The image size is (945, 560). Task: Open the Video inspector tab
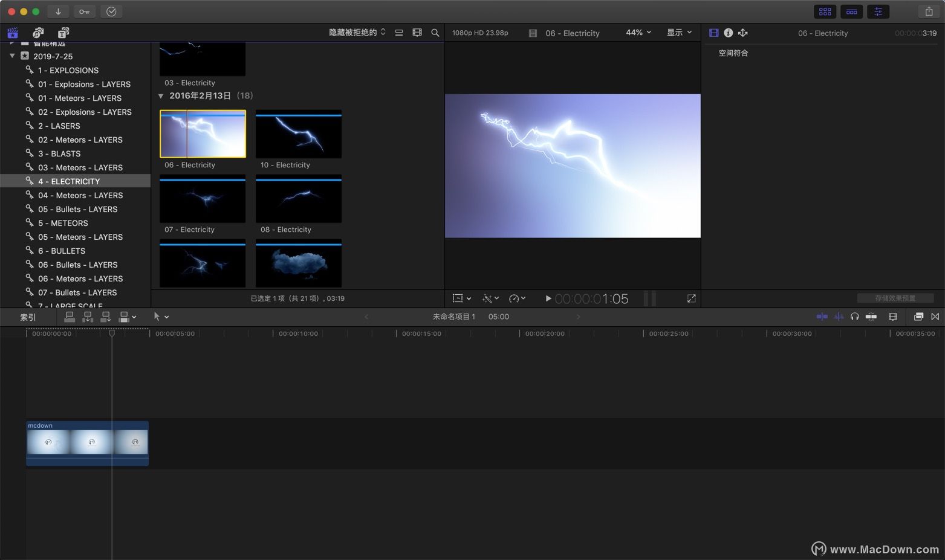(x=714, y=33)
